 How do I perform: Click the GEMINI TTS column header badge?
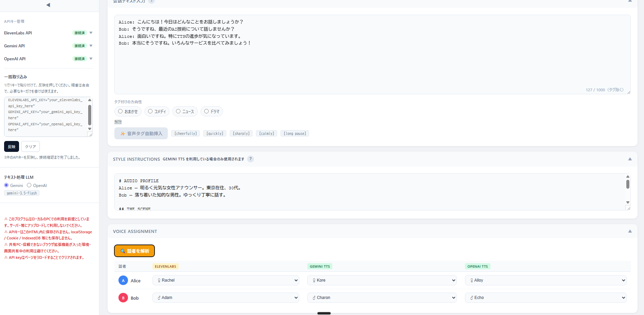click(320, 266)
